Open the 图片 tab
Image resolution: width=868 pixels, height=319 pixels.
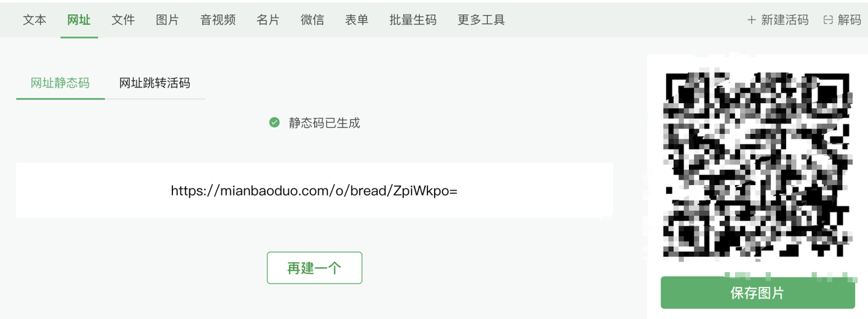click(x=168, y=20)
